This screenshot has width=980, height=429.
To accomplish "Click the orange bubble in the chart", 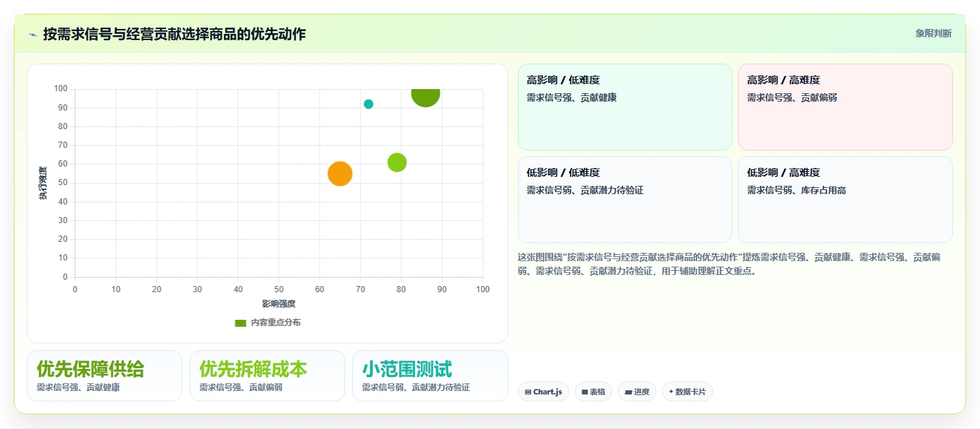I will click(x=340, y=173).
